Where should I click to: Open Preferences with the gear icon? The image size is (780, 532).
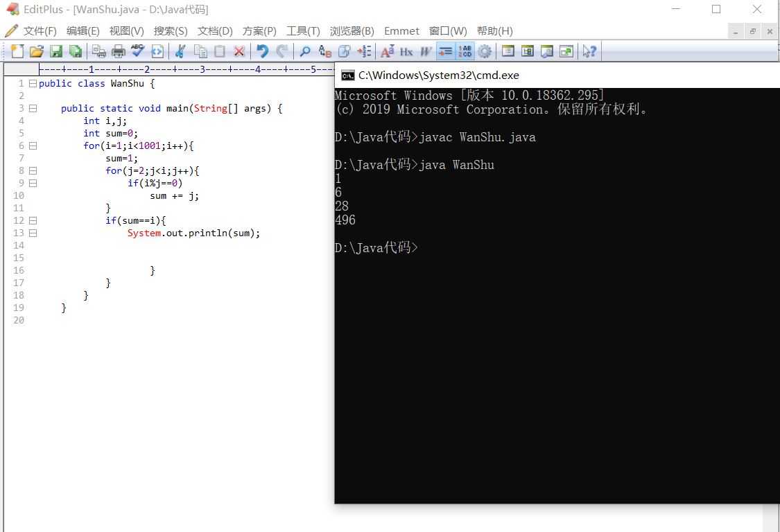coord(485,51)
